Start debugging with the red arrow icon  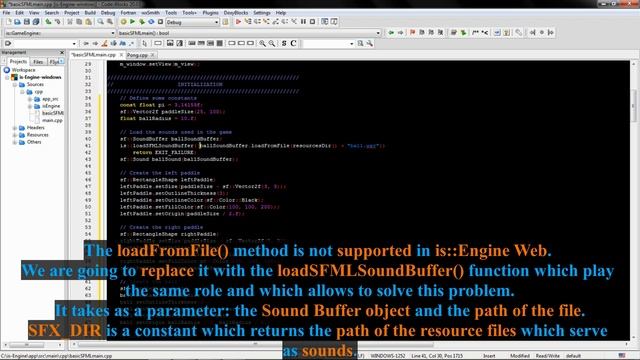point(238,22)
